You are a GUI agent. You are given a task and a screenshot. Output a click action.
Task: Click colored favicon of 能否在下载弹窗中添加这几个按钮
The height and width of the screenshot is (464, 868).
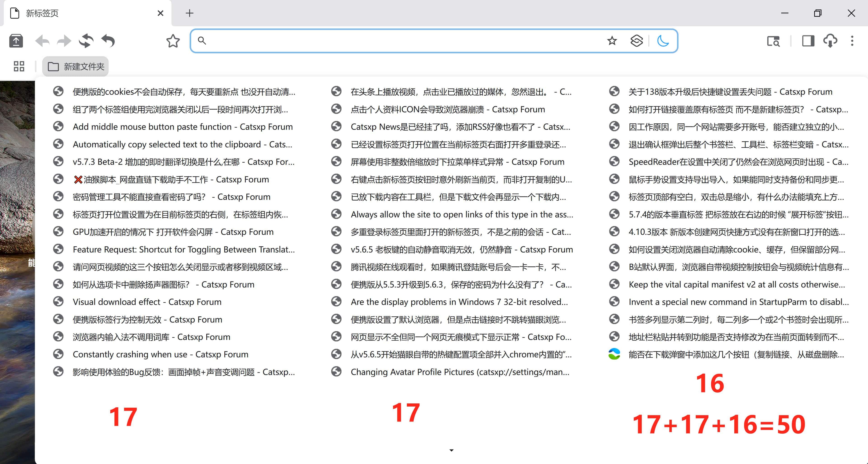pos(614,354)
